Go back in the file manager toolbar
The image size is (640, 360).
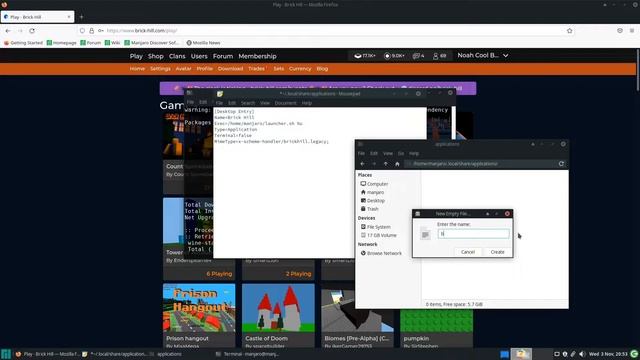(362, 164)
